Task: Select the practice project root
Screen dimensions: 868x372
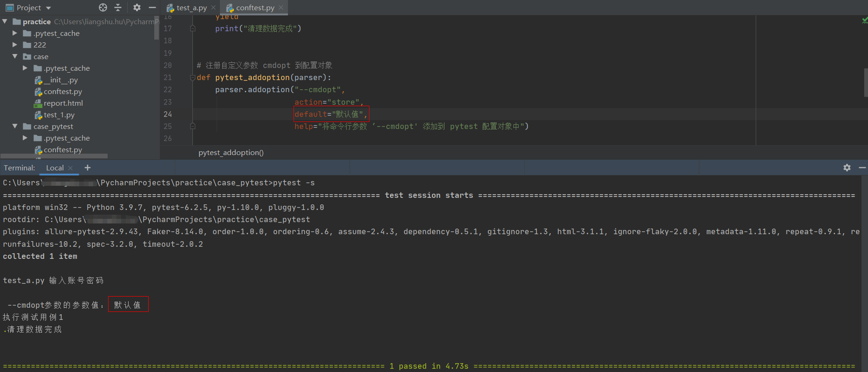Action: pyautogui.click(x=37, y=21)
